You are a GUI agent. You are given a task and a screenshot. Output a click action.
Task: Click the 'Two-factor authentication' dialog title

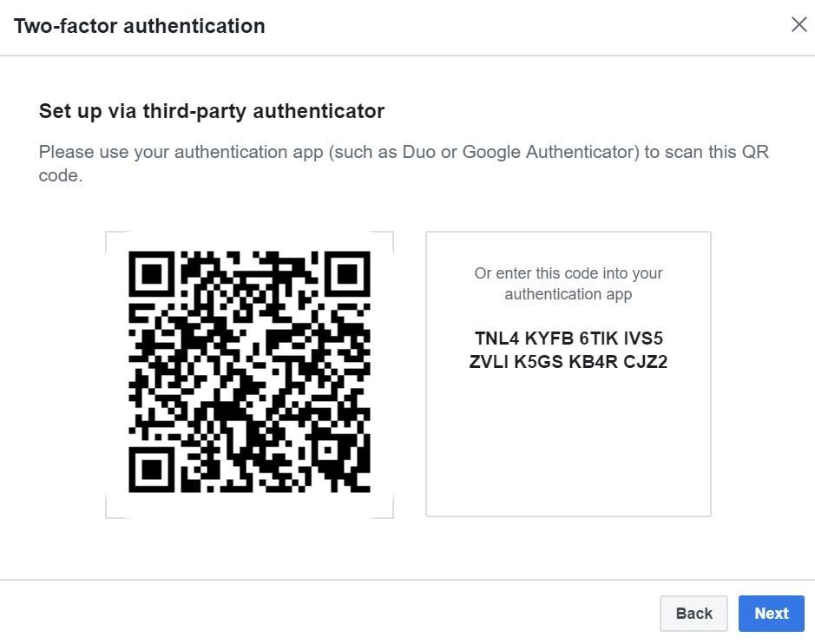pos(140,26)
